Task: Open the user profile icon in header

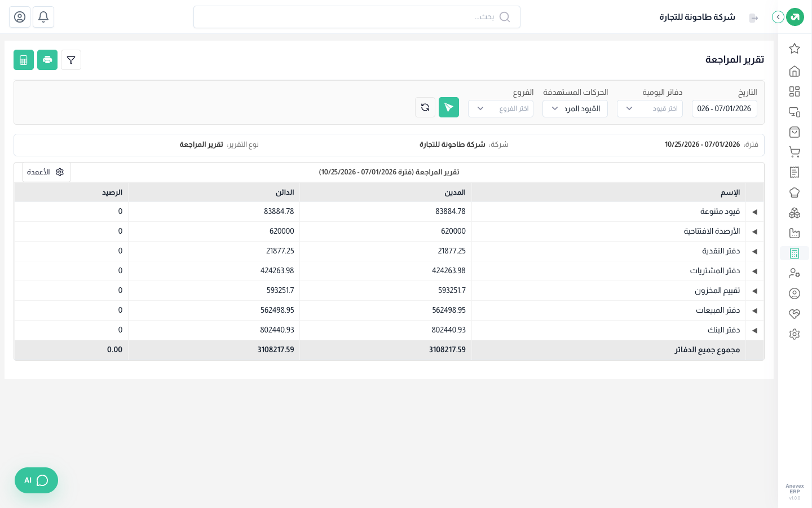Action: [x=20, y=17]
